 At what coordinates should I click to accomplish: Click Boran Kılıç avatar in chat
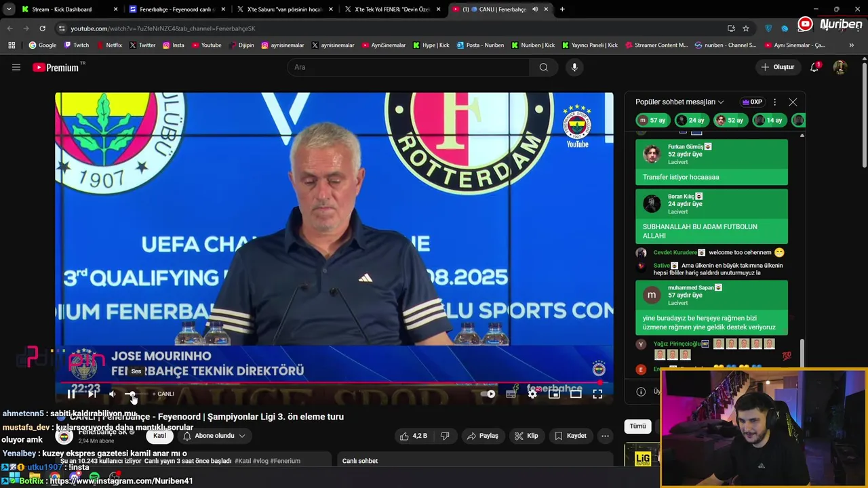tap(652, 203)
